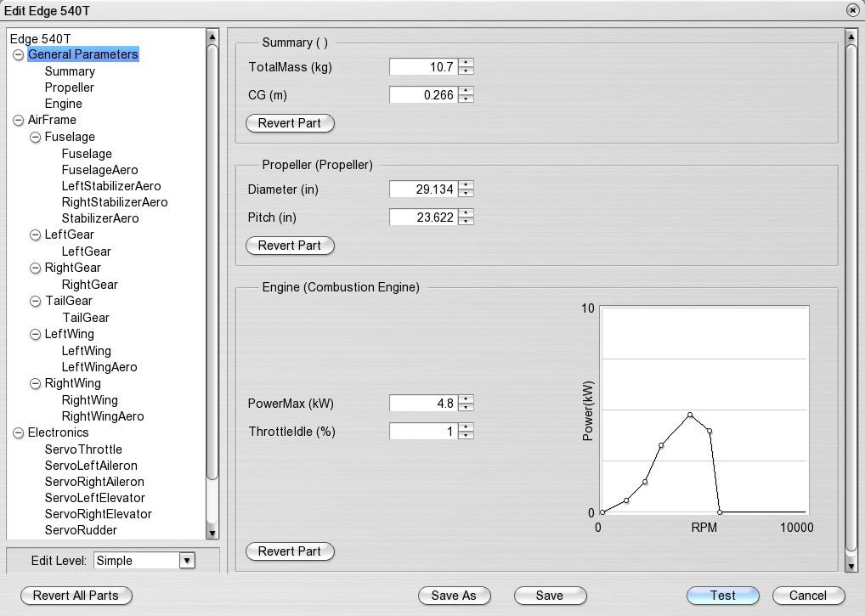The height and width of the screenshot is (616, 865).
Task: Click the TotalMass value field
Action: (x=423, y=66)
